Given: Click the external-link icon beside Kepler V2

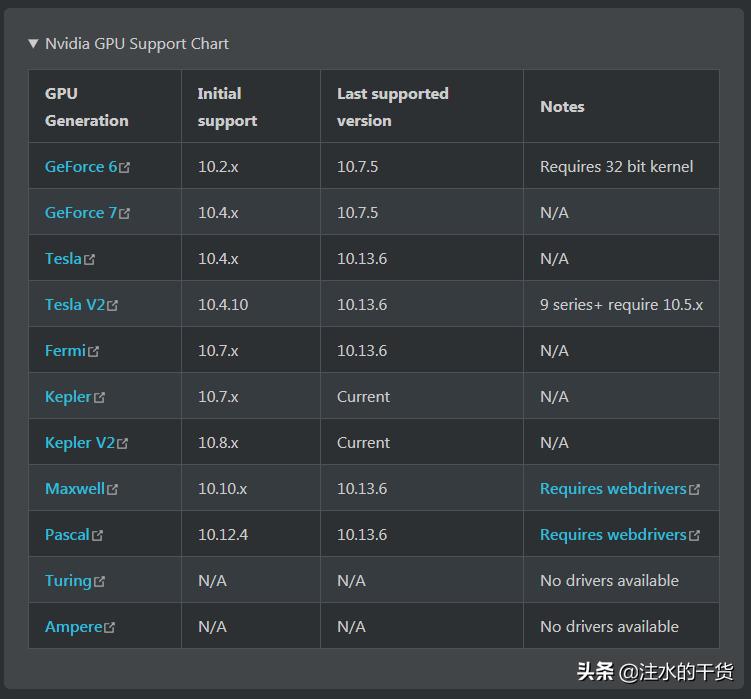Looking at the screenshot, I should pyautogui.click(x=123, y=444).
